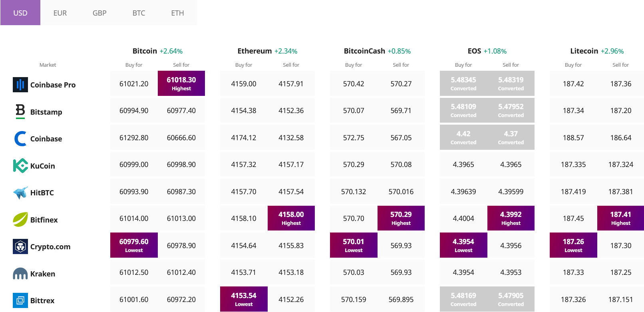The width and height of the screenshot is (644, 312).
Task: Click the Crypto.com logo icon
Action: (x=20, y=246)
